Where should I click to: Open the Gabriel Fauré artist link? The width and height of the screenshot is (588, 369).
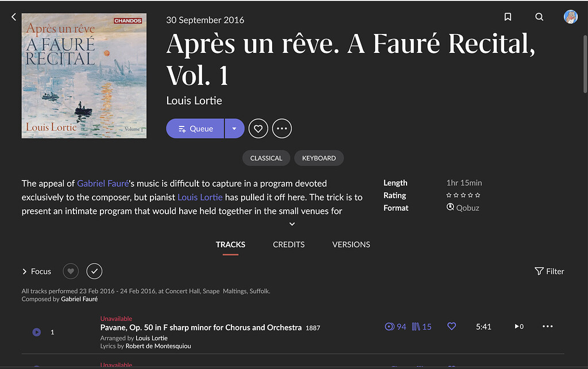coord(102,183)
